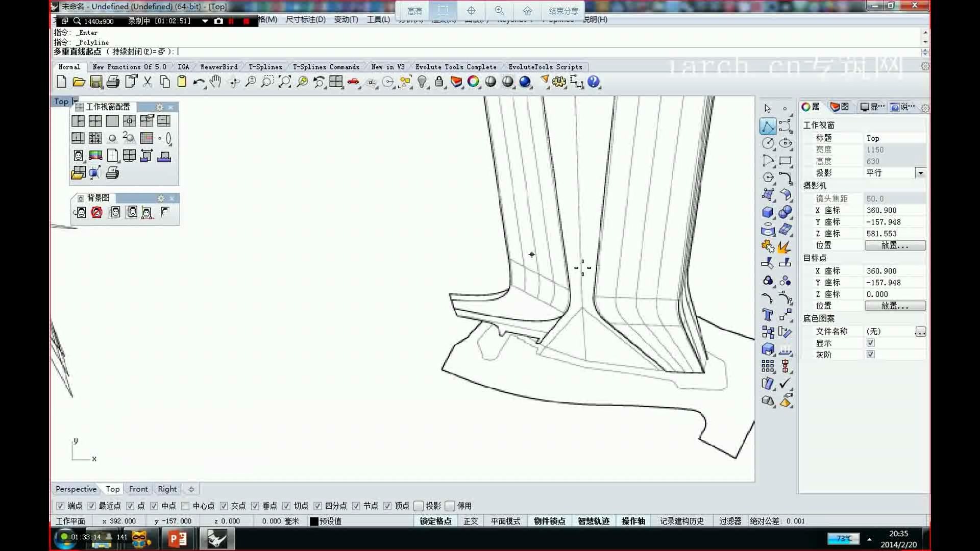Open the 投影 projection dropdown
The width and height of the screenshot is (980, 551).
pyautogui.click(x=920, y=173)
